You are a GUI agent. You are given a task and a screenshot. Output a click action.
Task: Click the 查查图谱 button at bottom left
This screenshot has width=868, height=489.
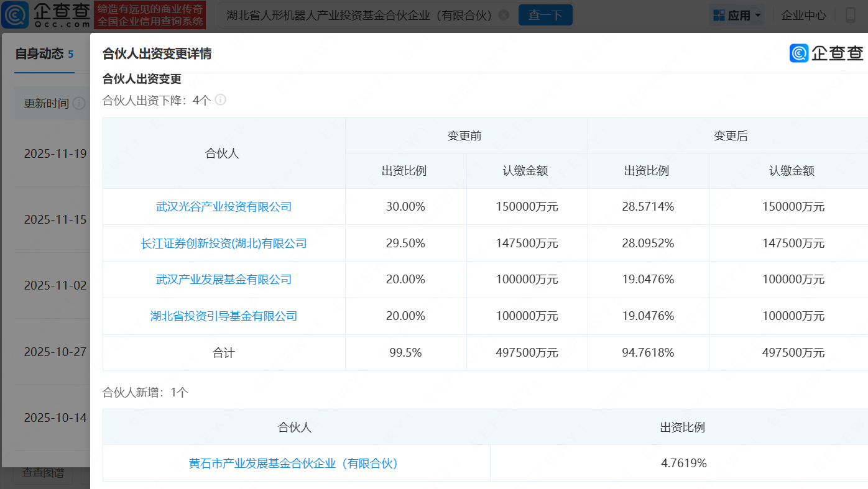point(42,473)
